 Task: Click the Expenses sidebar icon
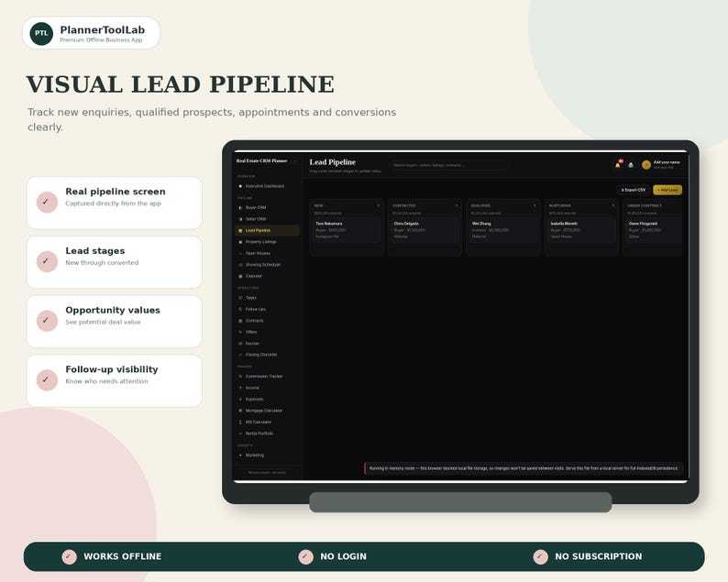point(240,399)
